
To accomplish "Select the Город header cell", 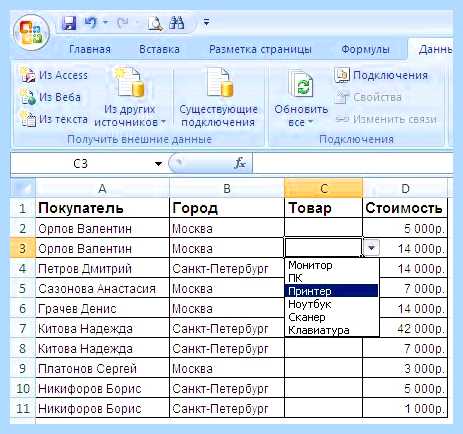I will pos(227,208).
